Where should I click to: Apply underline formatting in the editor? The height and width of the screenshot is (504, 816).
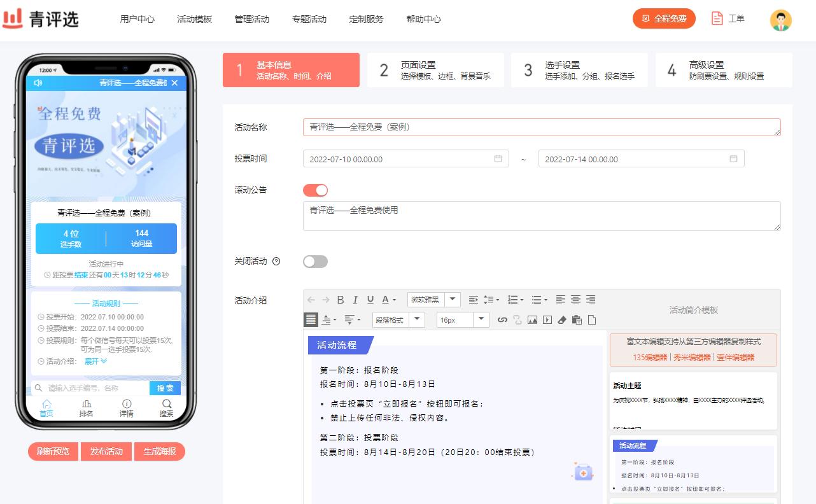(x=370, y=300)
